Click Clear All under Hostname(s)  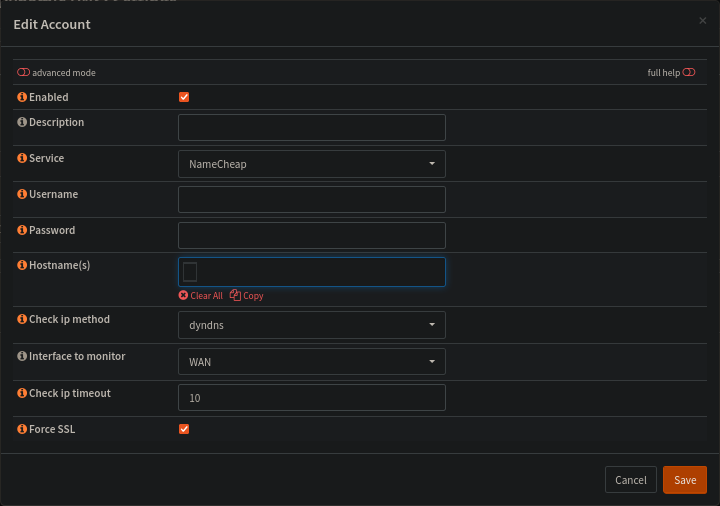pos(201,296)
